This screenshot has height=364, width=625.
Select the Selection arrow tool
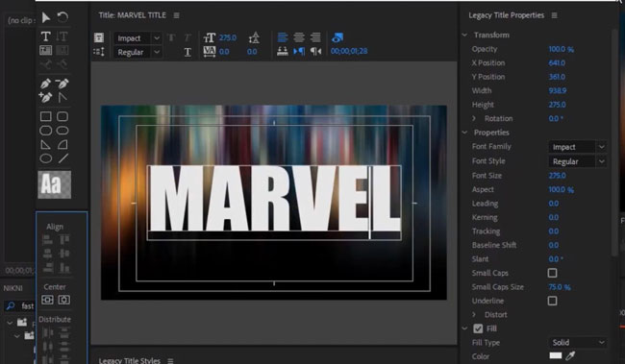[x=46, y=17]
